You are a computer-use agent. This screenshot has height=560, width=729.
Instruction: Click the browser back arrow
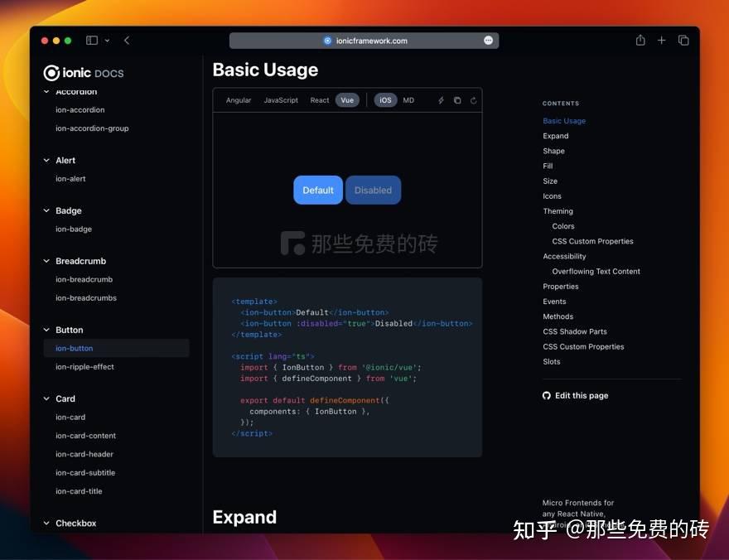(x=126, y=40)
